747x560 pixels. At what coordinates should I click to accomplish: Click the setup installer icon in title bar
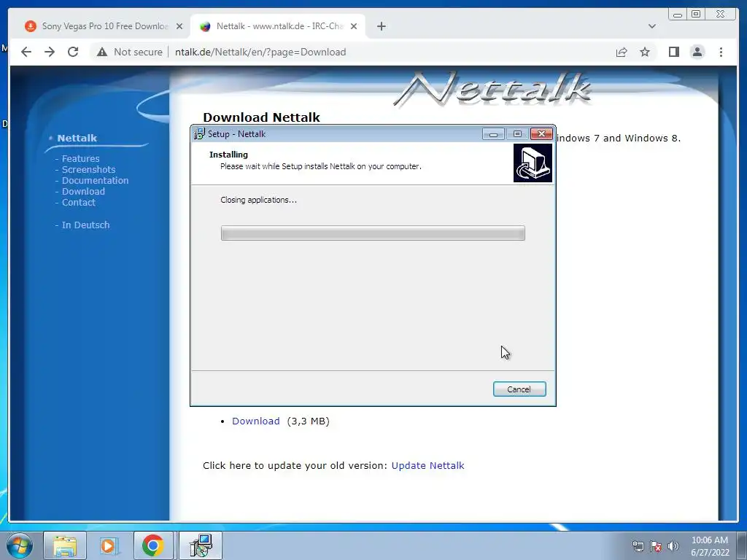[x=199, y=134]
